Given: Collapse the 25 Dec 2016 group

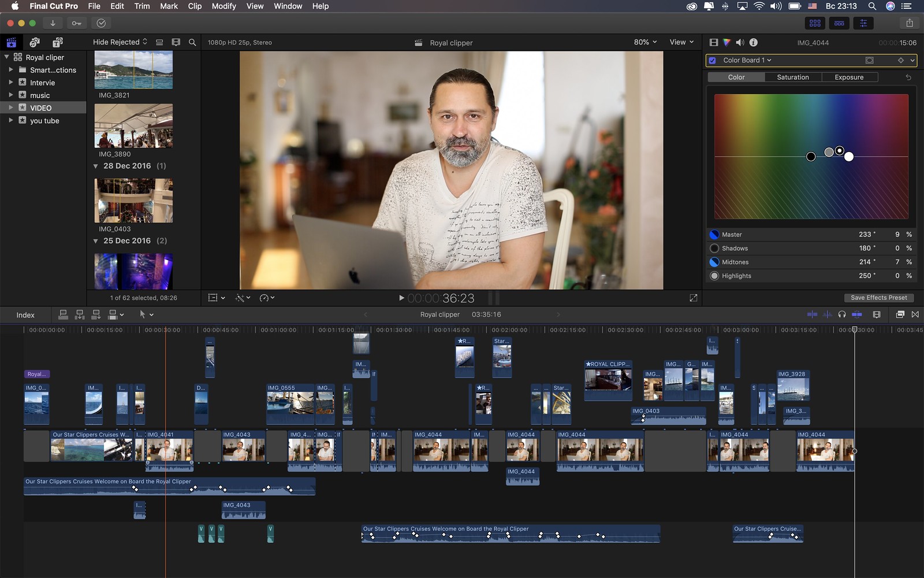Looking at the screenshot, I should coord(96,241).
